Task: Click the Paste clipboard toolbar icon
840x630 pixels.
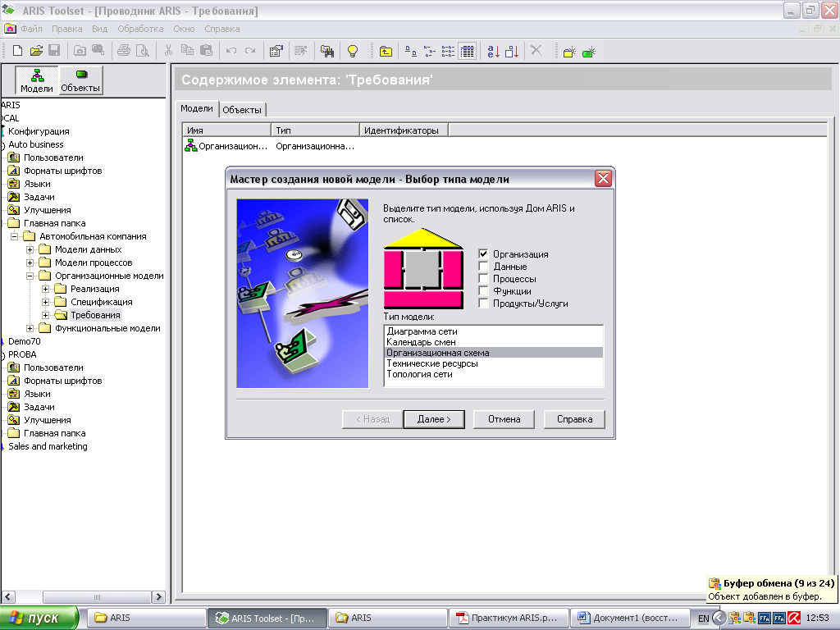Action: click(x=206, y=51)
